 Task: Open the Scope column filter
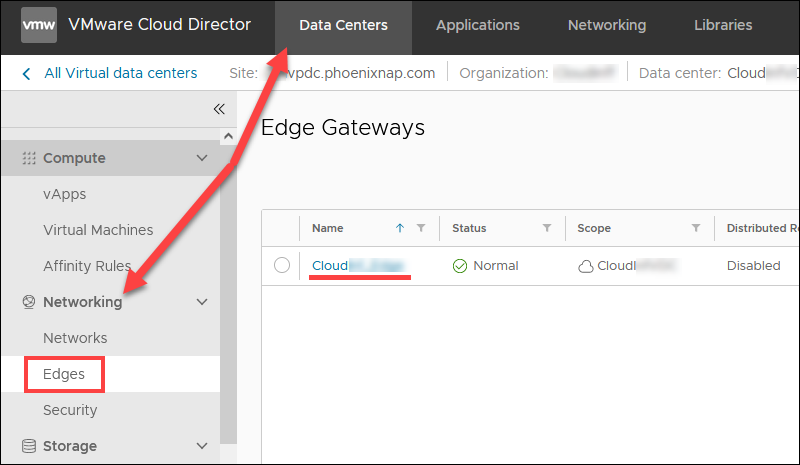click(x=696, y=228)
